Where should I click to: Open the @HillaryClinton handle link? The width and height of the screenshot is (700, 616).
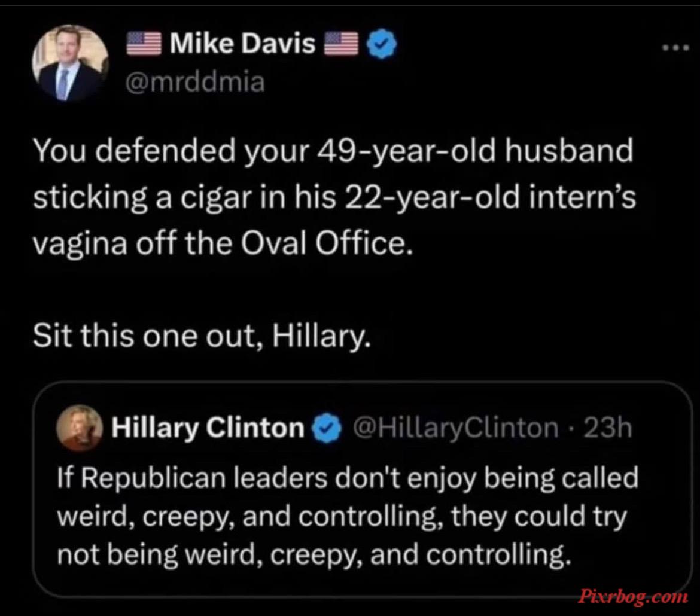click(x=456, y=428)
